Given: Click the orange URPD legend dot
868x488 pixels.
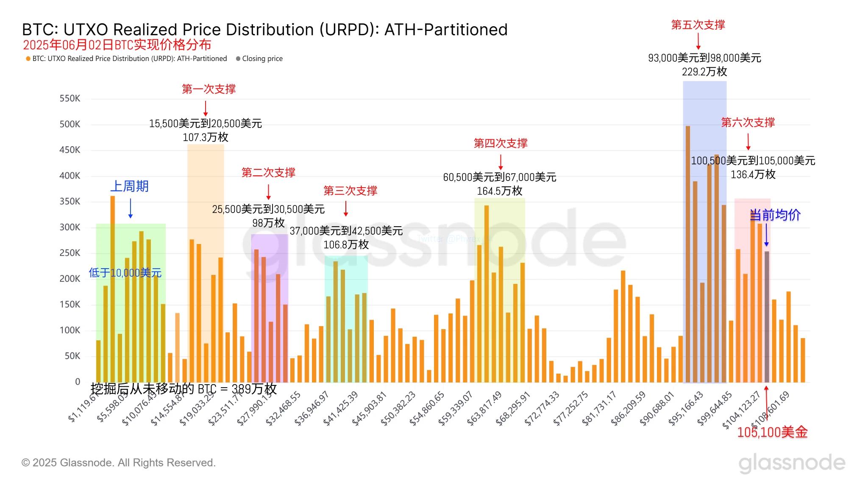Looking at the screenshot, I should click(x=28, y=59).
